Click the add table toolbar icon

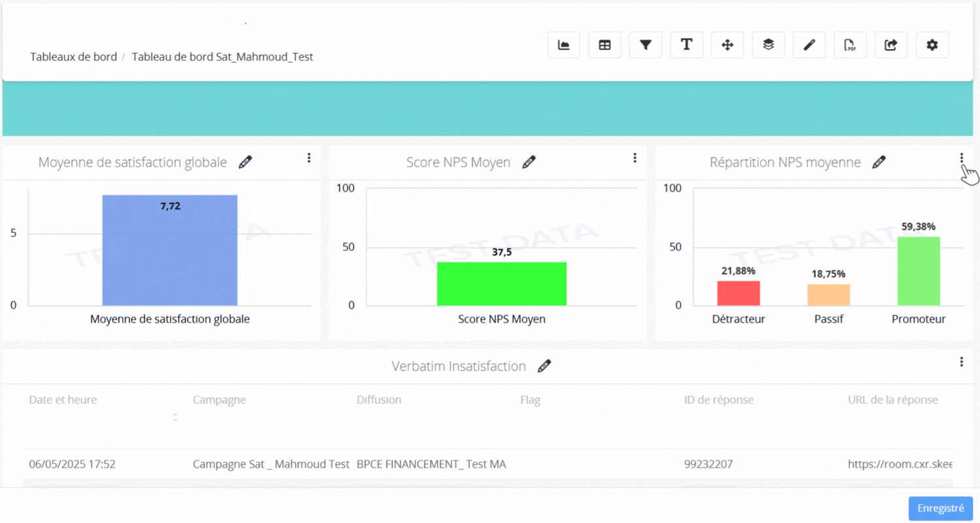point(604,45)
